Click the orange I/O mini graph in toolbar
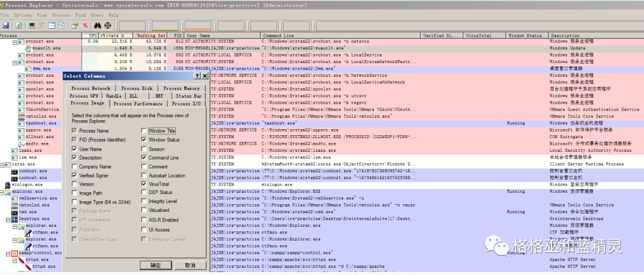This screenshot has height=275, width=644. point(198,26)
